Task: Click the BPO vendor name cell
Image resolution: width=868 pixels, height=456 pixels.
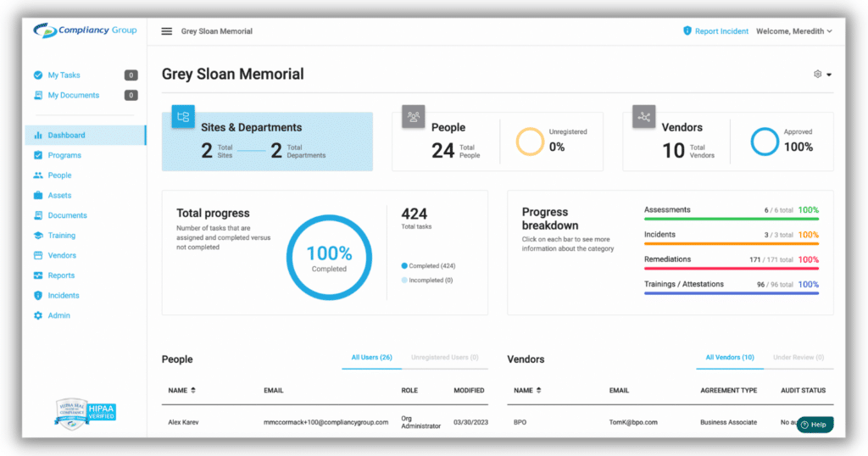Action: pos(520,422)
